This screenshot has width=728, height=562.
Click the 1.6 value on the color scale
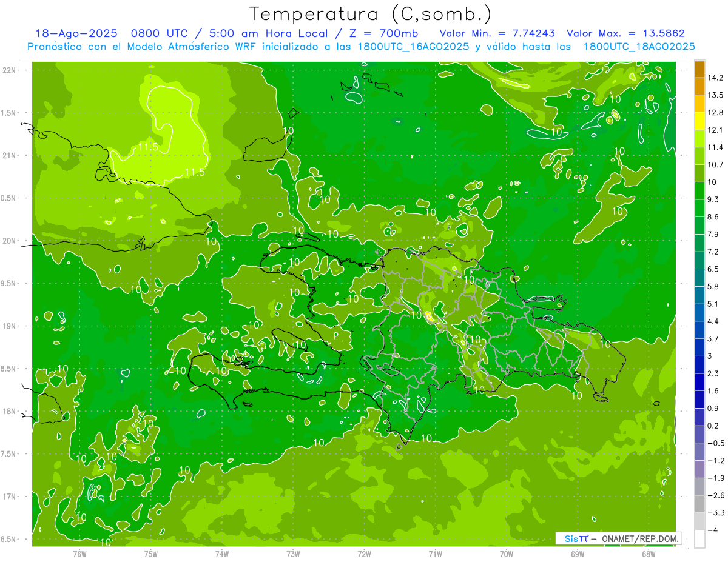[713, 391]
